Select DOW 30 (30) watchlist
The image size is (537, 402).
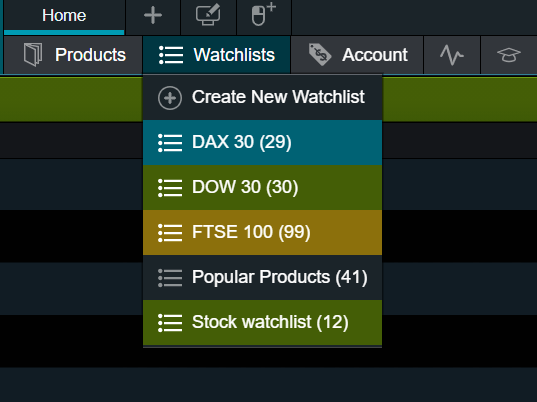click(x=262, y=187)
